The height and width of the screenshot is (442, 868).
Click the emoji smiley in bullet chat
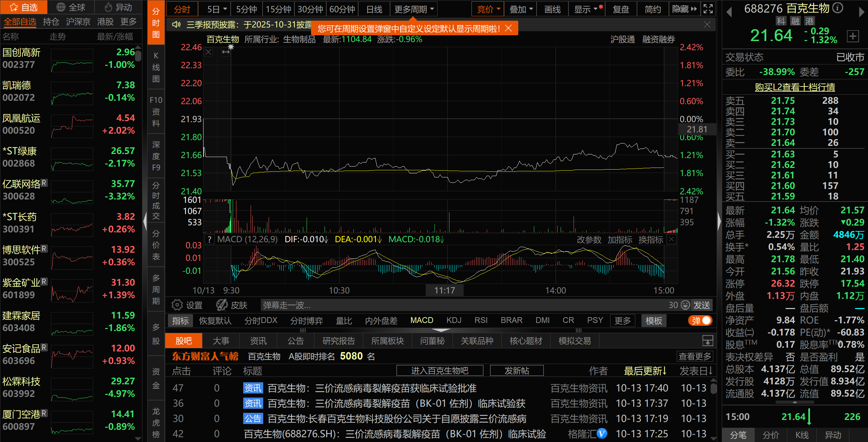click(x=686, y=305)
